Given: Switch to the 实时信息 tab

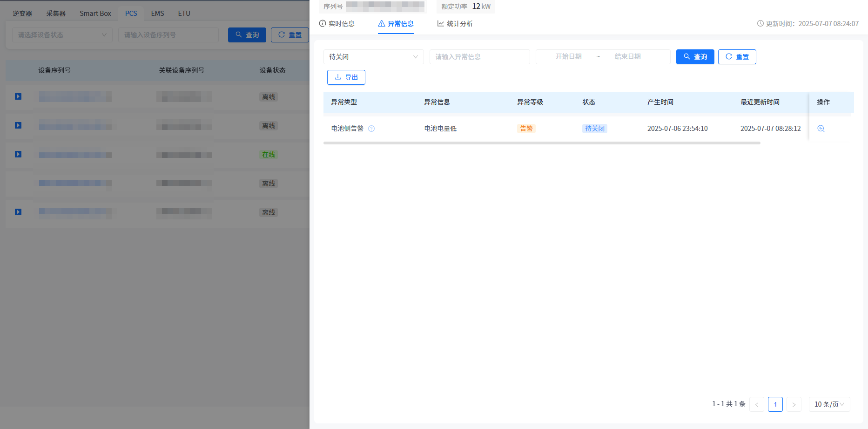Looking at the screenshot, I should [337, 24].
